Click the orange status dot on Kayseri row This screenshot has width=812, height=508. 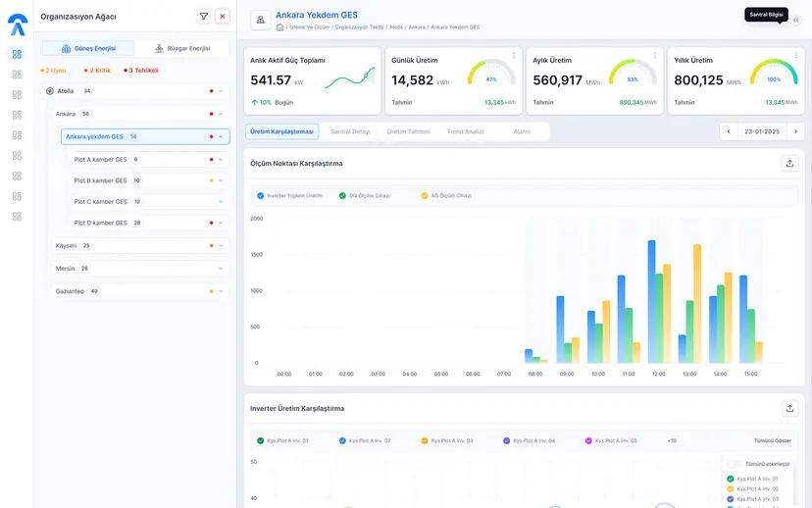tap(211, 245)
